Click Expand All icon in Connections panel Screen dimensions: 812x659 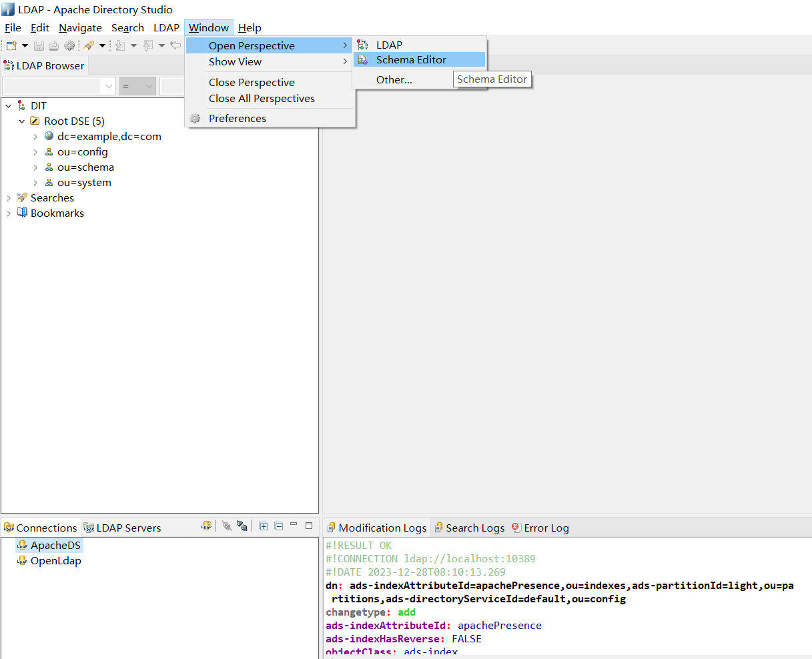[264, 526]
